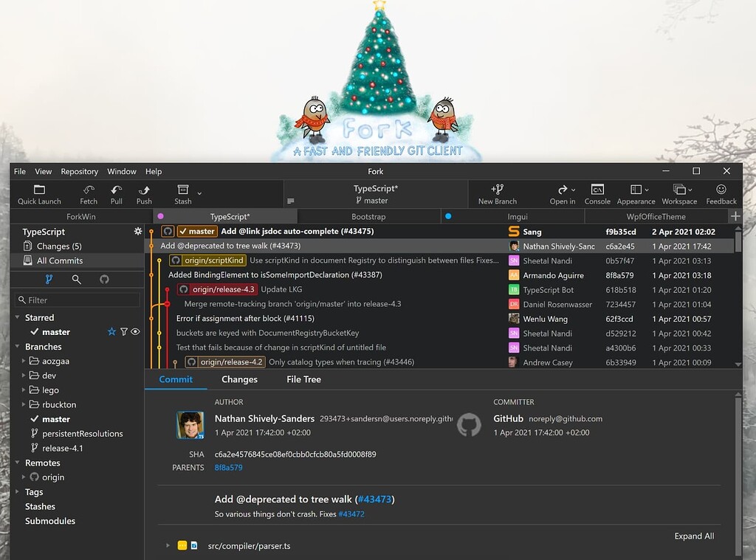The height and width of the screenshot is (560, 756).
Task: Click the origin/scriptKind branch label
Action: [x=208, y=260]
